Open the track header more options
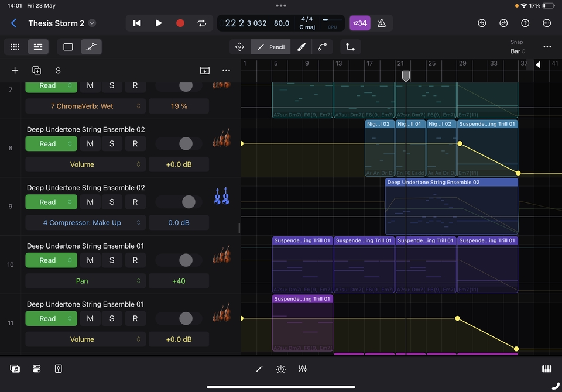Viewport: 562px width, 392px height. click(226, 70)
